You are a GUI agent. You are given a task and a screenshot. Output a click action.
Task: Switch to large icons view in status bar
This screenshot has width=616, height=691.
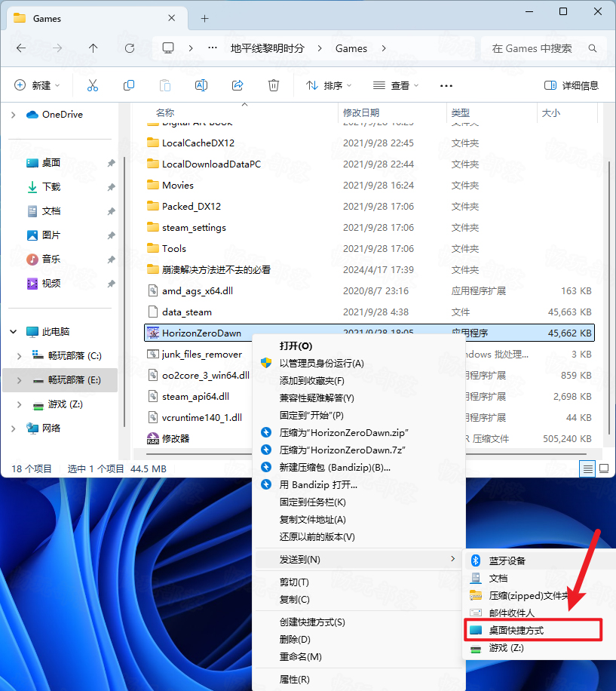pyautogui.click(x=604, y=469)
